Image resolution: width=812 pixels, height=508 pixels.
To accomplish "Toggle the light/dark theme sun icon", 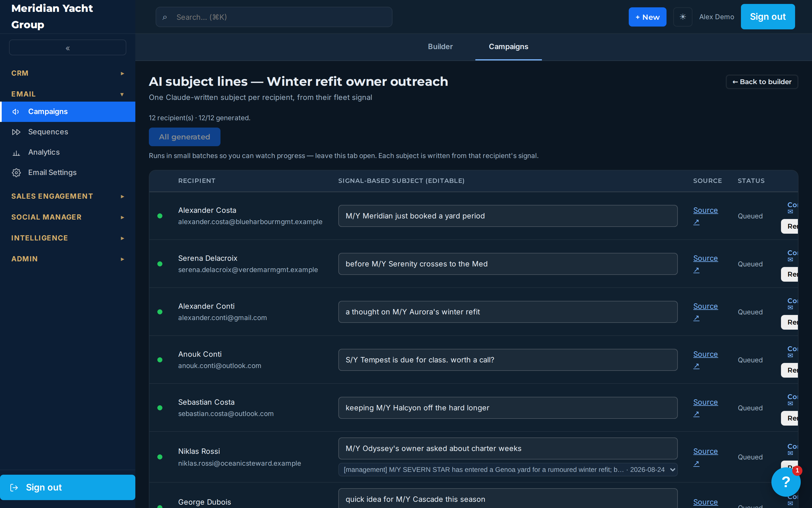I will [x=683, y=17].
